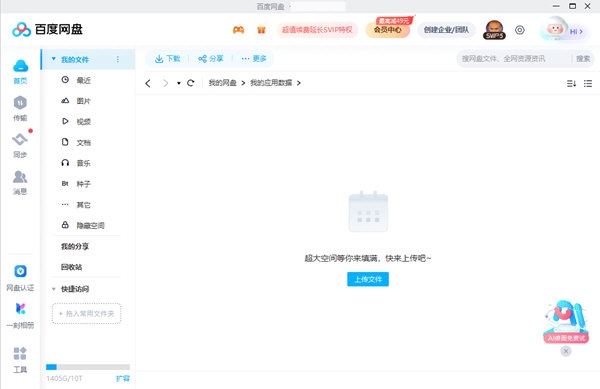The width and height of the screenshot is (600, 389).
Task: Click the 分享 share button
Action: [x=210, y=59]
